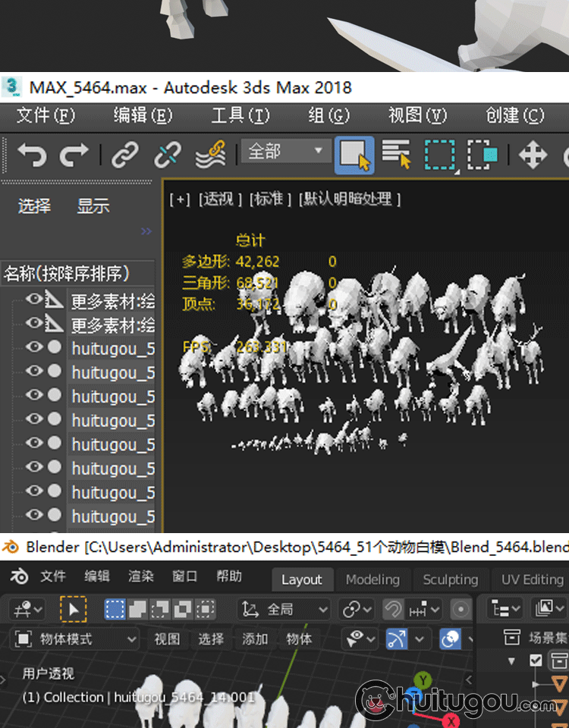Click the 显示 button in scene explorer
Viewport: 569px width, 728px height.
[93, 206]
